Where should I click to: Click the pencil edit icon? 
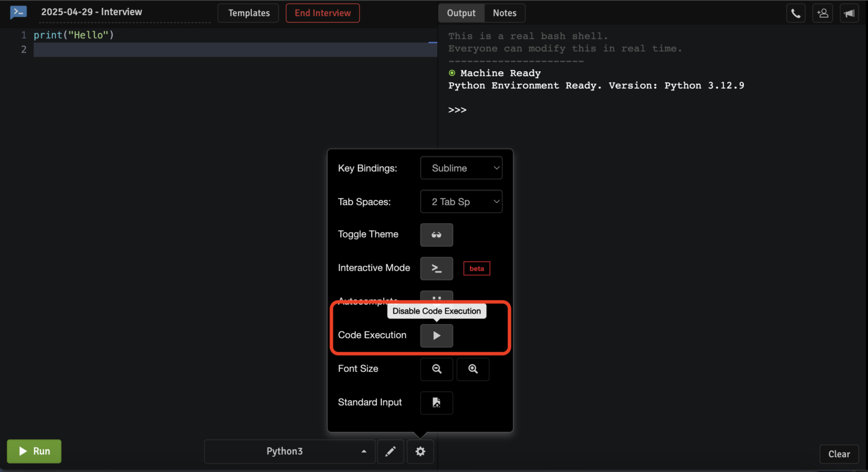(x=390, y=451)
